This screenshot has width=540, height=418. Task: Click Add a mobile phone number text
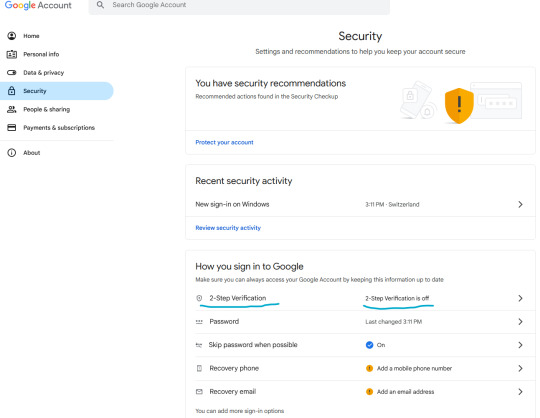point(414,368)
